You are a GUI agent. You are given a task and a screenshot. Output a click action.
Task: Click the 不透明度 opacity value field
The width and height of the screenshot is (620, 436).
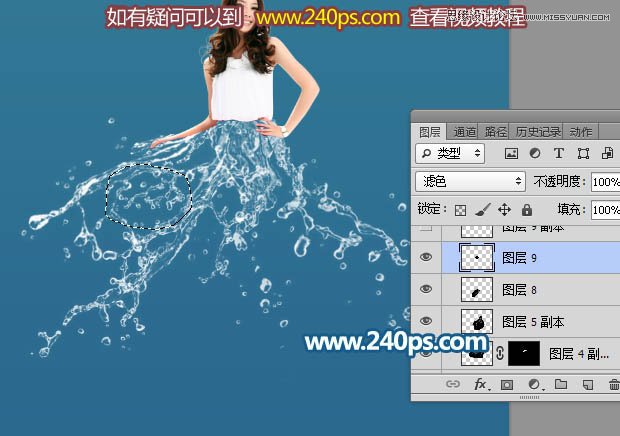605,182
